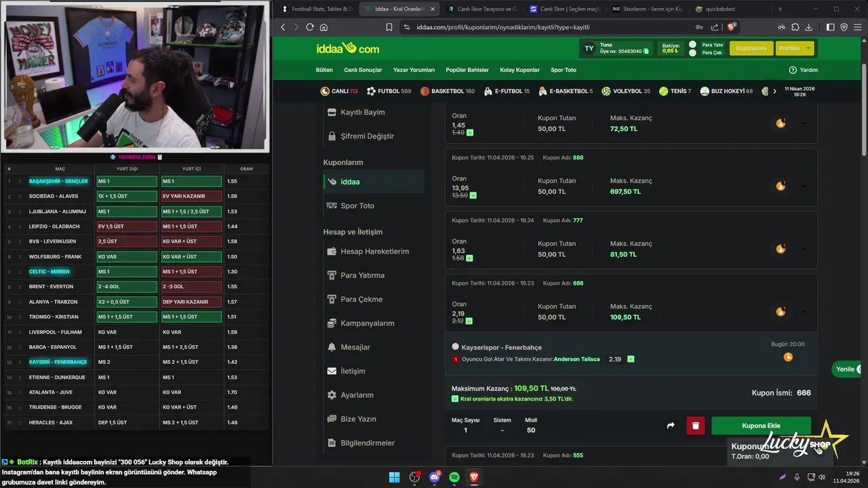Click the taskbar volume icon
Viewport: 868px width, 488px height.
tap(821, 477)
